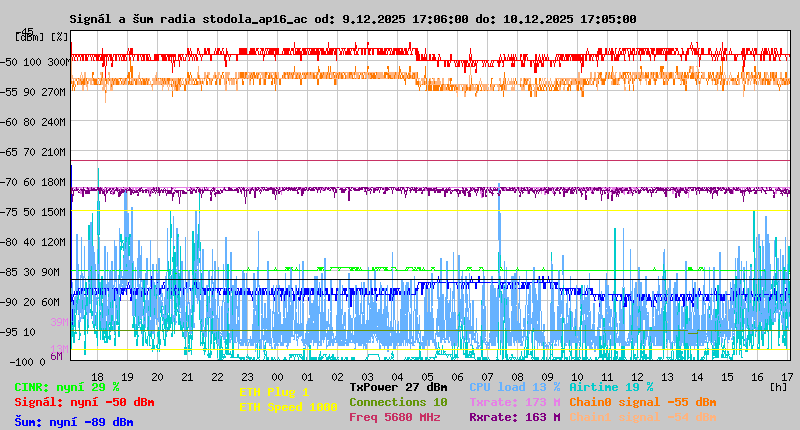800x430 pixels.
Task: Click the '[h]' hours unit label
Action: [x=778, y=387]
